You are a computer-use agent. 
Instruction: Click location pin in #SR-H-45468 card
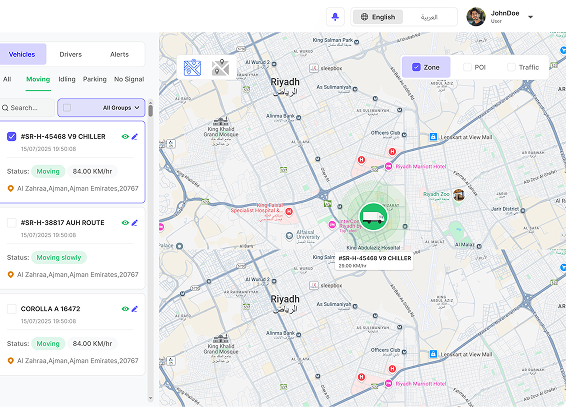pos(10,188)
